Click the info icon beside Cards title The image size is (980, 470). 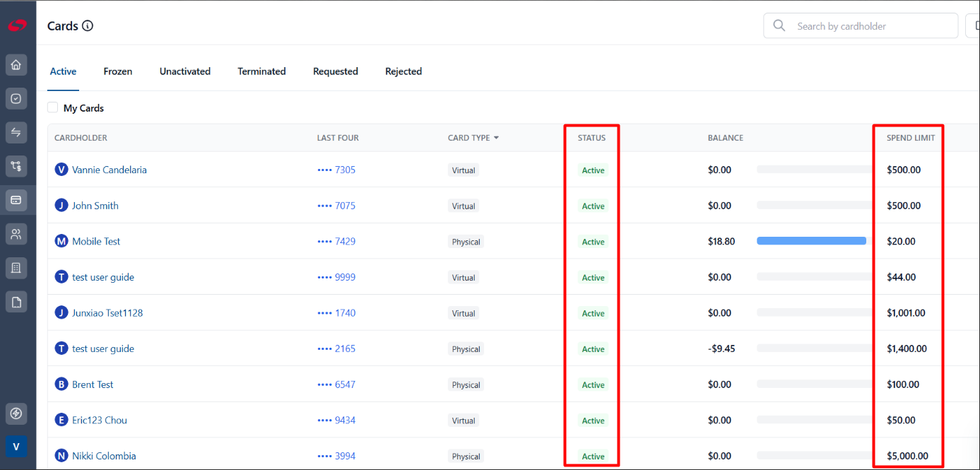88,26
